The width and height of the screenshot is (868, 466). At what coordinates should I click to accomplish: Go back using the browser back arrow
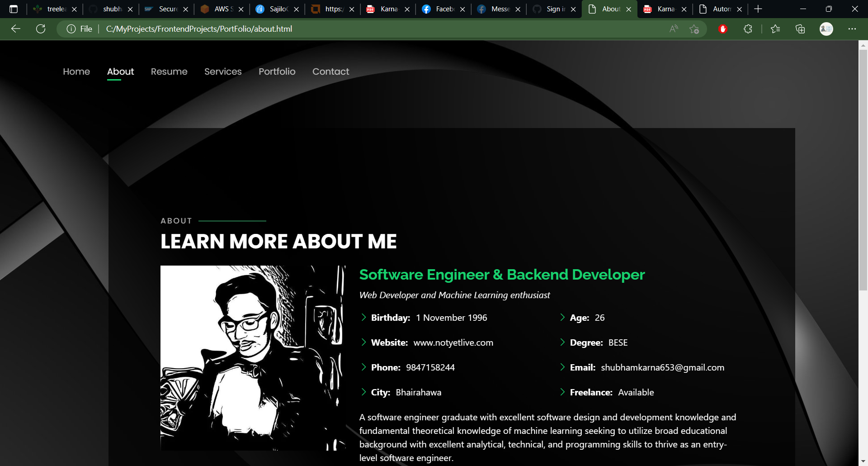click(x=16, y=29)
